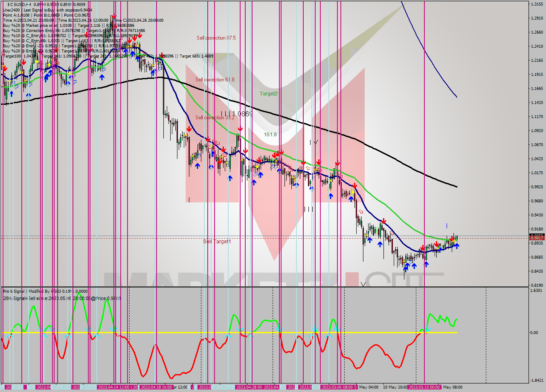The width and height of the screenshot is (546, 392).
Task: Click the 'Sell correction 38.2' chart label
Action: (215, 118)
